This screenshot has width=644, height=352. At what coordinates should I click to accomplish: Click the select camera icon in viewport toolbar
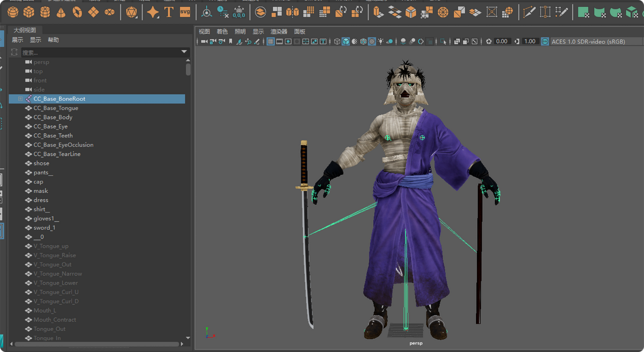[x=204, y=42]
